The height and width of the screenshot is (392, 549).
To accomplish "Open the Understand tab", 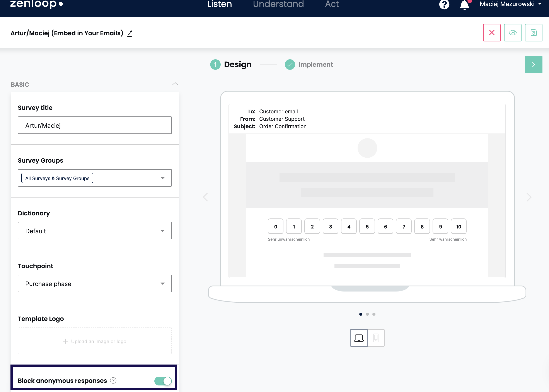I will click(278, 4).
